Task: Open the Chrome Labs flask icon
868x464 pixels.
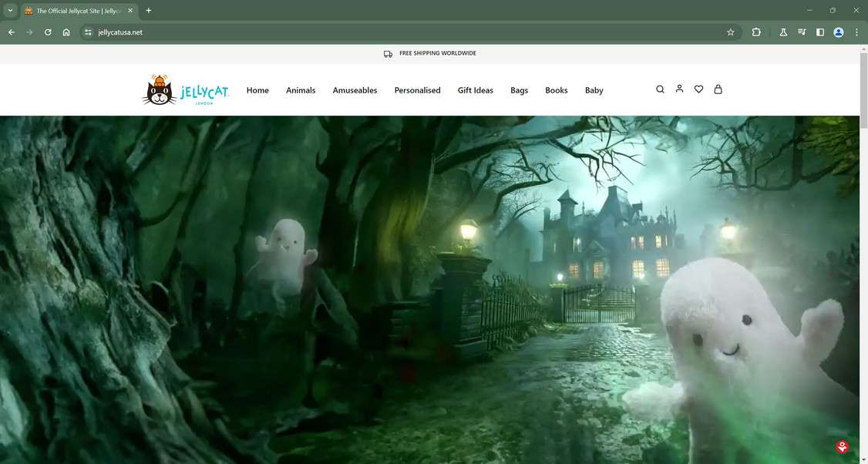Action: 783,32
